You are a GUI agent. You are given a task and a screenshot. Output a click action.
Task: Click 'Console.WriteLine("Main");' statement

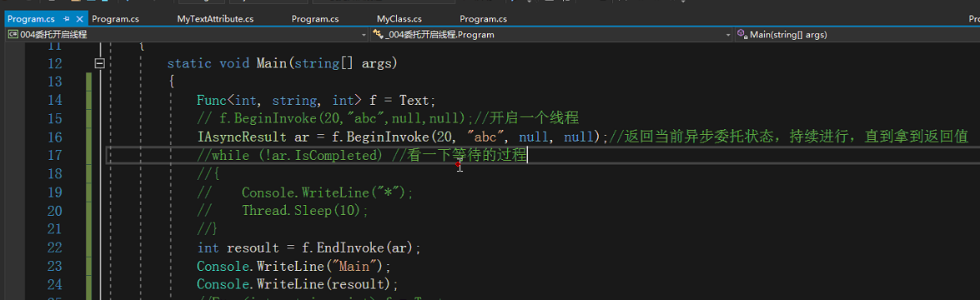coord(294,267)
